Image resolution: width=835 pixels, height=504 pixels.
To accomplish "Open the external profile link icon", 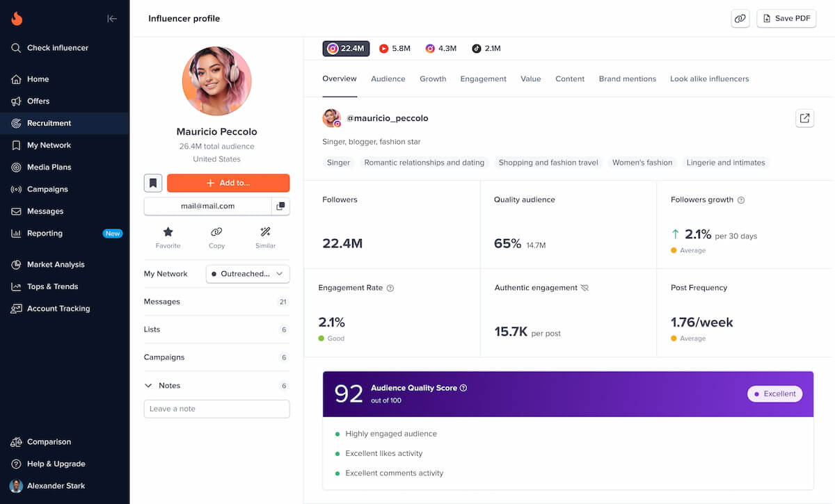I will click(804, 118).
